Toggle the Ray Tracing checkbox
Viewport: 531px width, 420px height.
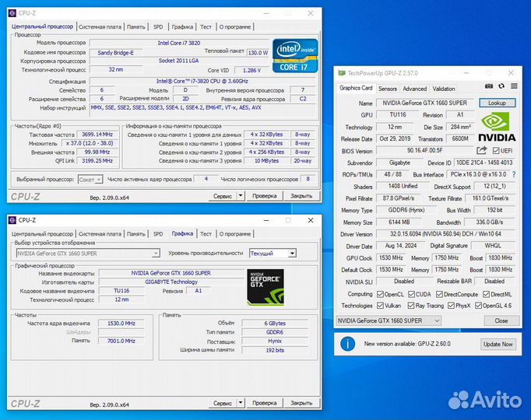pyautogui.click(x=411, y=306)
